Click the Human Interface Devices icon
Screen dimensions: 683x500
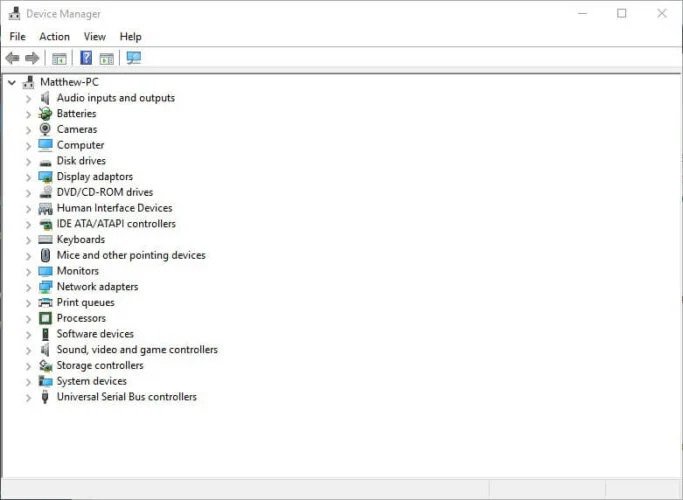(45, 209)
